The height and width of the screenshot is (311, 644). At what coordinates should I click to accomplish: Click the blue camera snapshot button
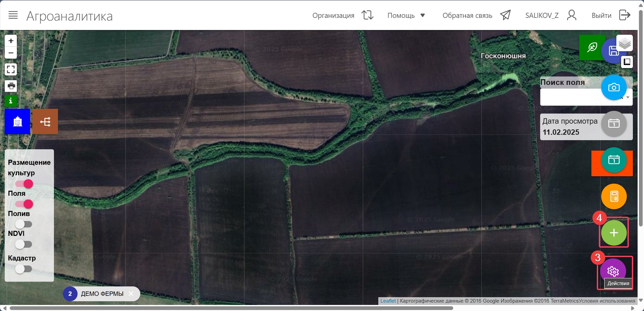coord(614,88)
